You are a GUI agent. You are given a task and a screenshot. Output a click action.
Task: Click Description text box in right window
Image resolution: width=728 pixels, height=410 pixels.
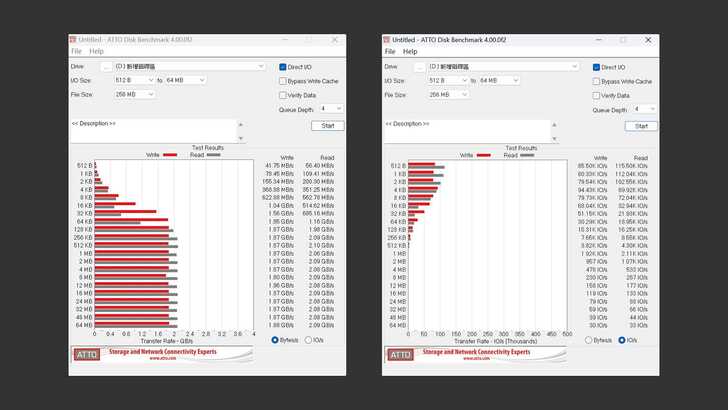467,131
